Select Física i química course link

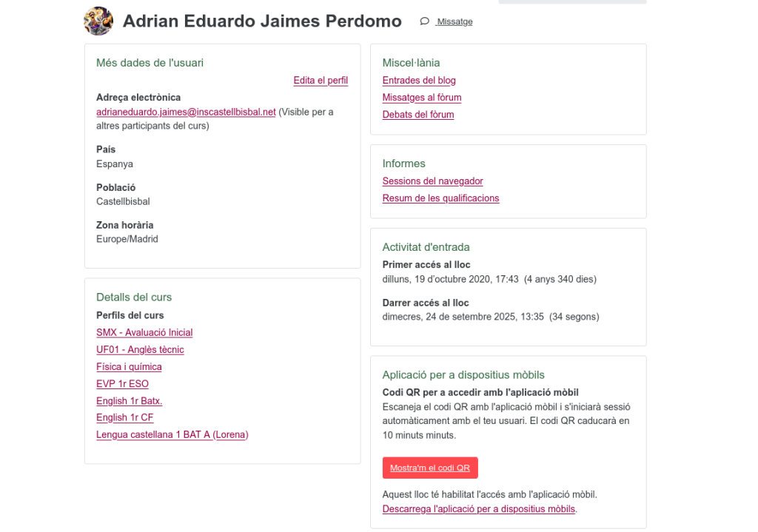click(x=129, y=367)
